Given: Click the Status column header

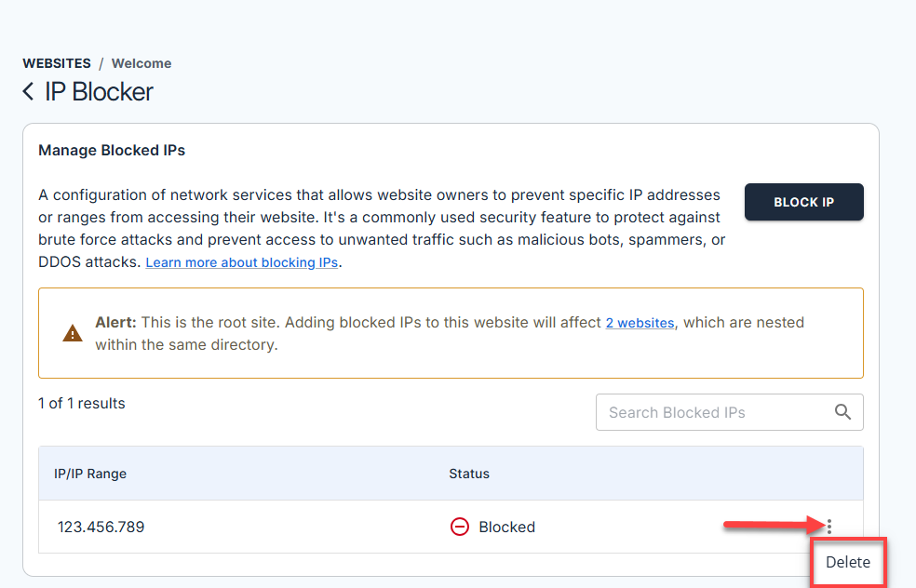Looking at the screenshot, I should 469,474.
